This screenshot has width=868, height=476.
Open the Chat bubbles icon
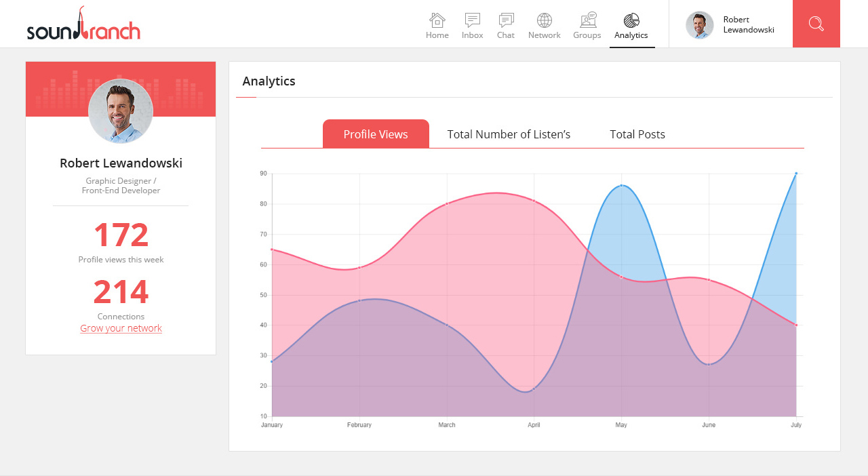pyautogui.click(x=506, y=20)
